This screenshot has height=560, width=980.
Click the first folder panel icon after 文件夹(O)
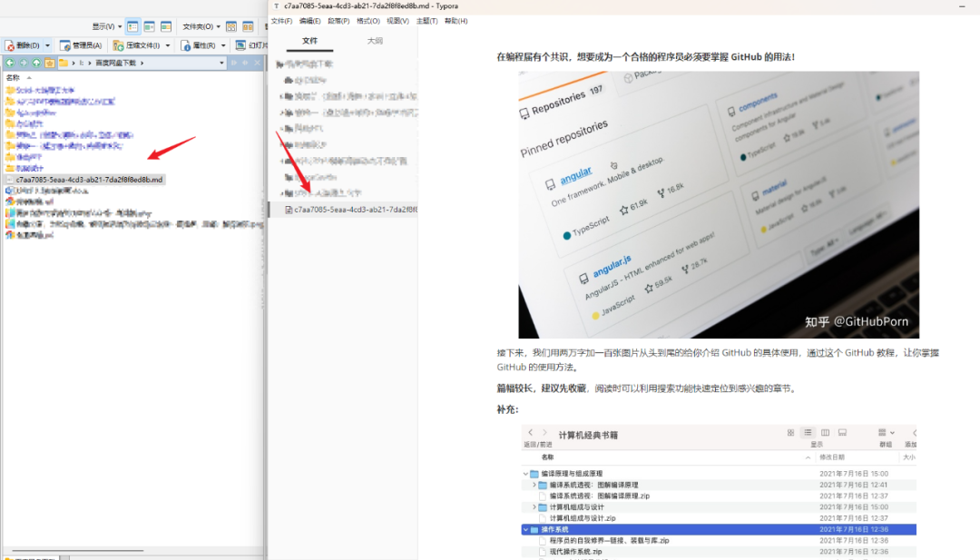pos(231,27)
